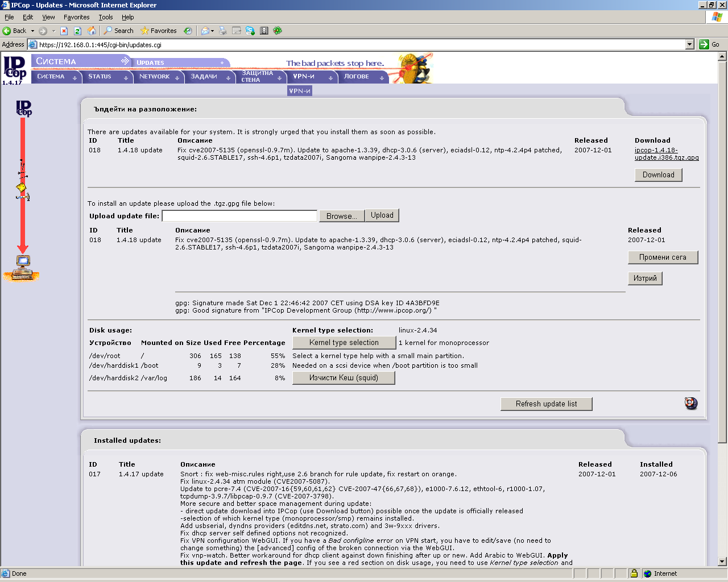Click the Browse... button
728x582 pixels.
342,216
